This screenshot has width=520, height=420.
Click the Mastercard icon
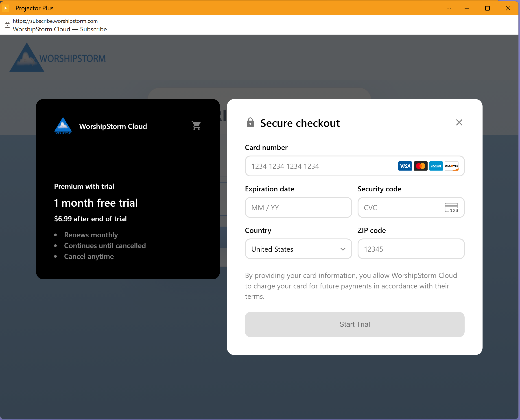click(x=420, y=166)
